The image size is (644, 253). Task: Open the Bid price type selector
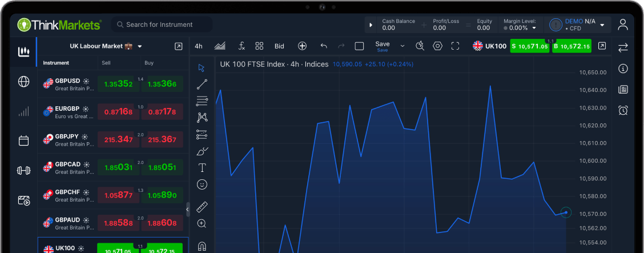279,46
